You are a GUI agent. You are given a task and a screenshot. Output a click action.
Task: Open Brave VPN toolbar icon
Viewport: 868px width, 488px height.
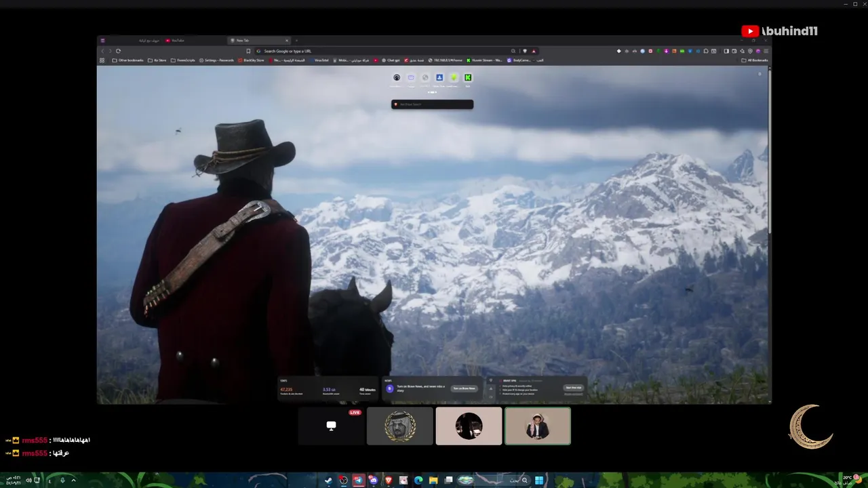750,51
